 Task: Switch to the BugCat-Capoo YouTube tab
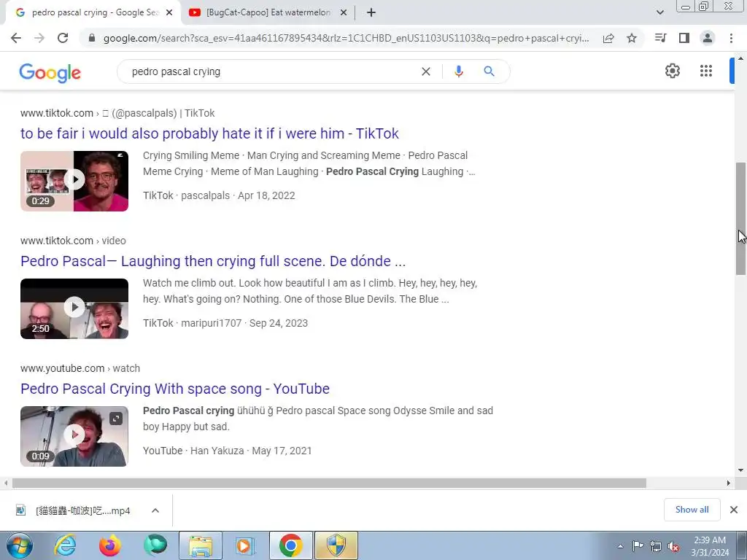click(x=268, y=13)
